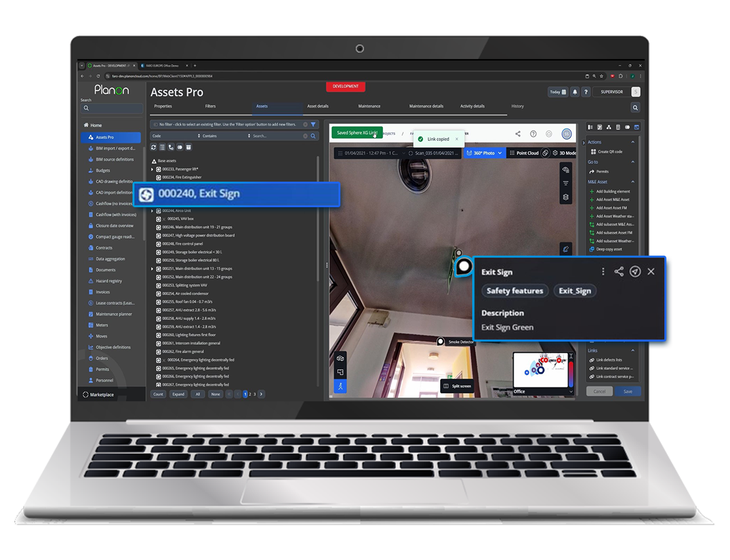Open the Office floor dropdown on minimap

[571, 391]
